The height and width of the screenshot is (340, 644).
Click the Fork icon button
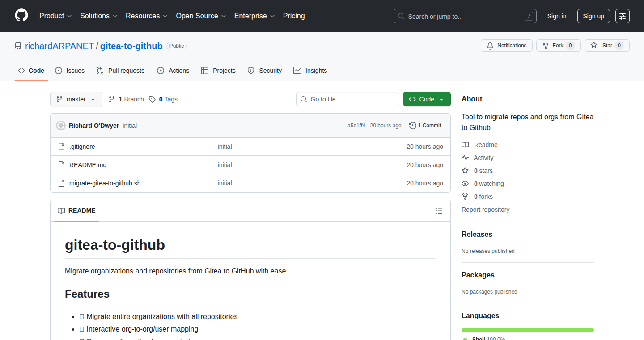point(546,46)
